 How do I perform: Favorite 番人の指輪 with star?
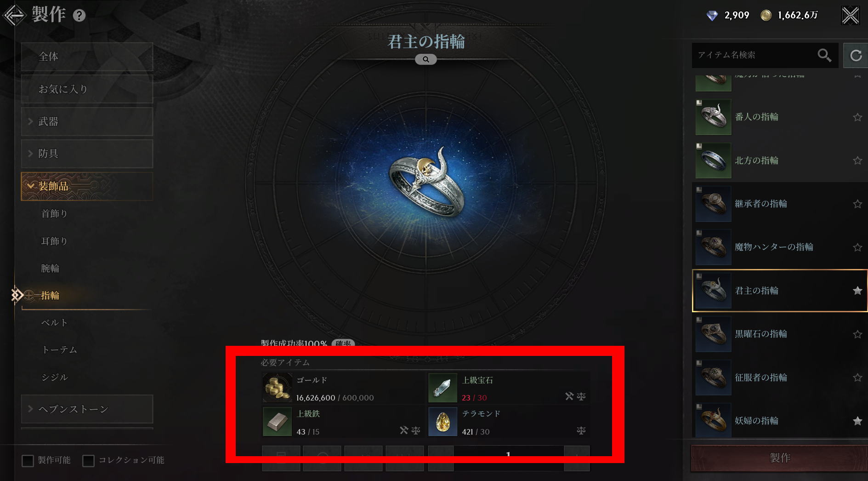coord(857,117)
